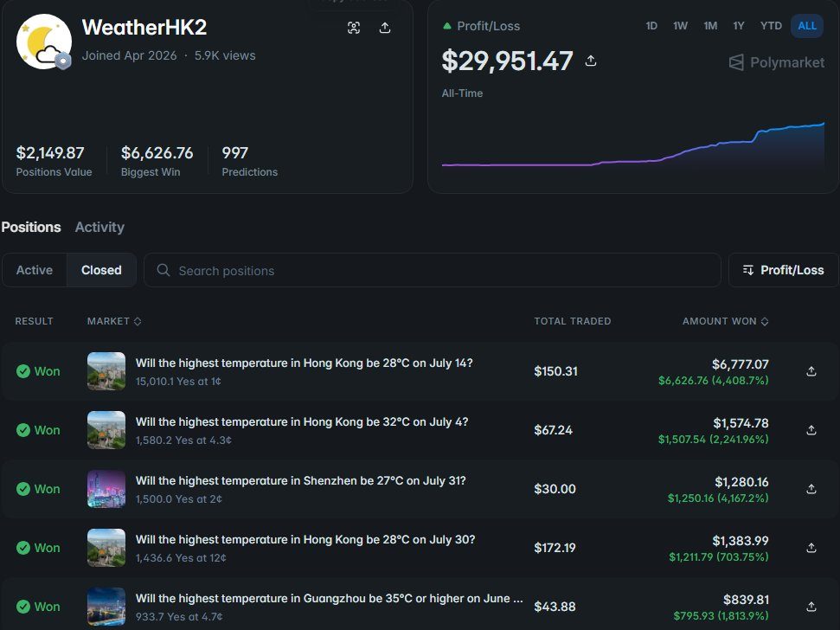
Task: Select the YTD chart range
Action: pos(771,26)
